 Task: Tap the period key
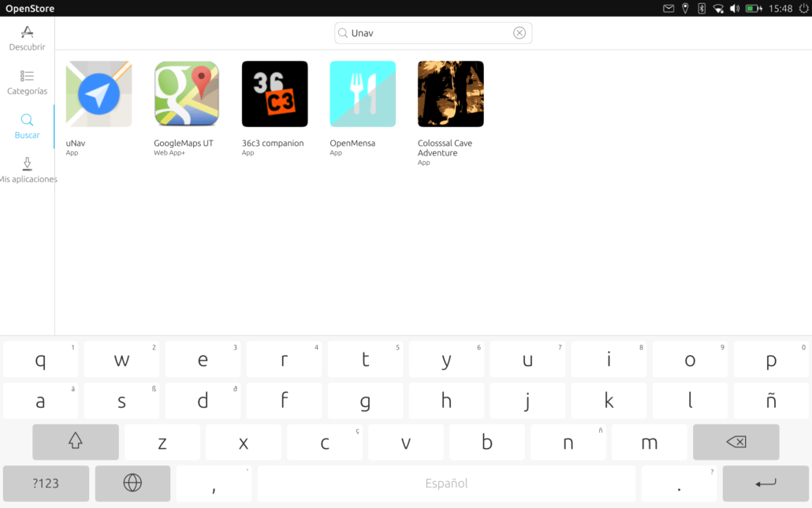[x=679, y=483]
